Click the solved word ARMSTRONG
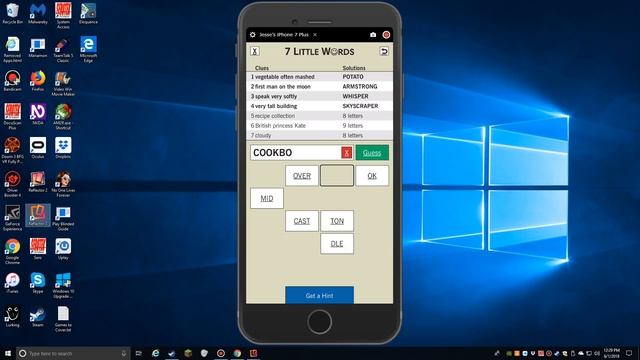Viewport: 640px width, 360px height. pos(360,87)
